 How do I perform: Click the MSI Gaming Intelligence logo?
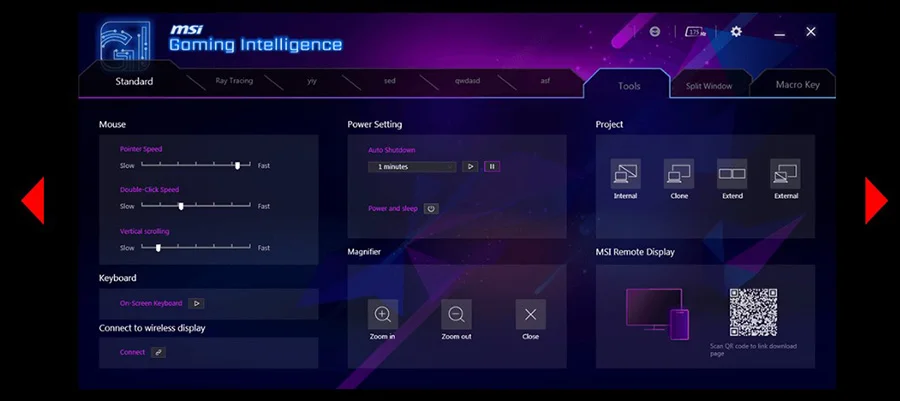tap(126, 45)
